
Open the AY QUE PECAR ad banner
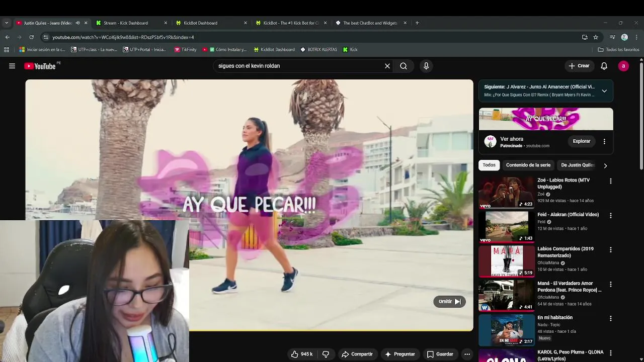pyautogui.click(x=546, y=119)
